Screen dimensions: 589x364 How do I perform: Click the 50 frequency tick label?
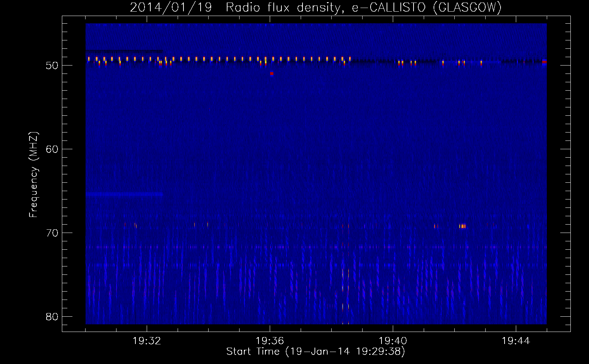(52, 66)
